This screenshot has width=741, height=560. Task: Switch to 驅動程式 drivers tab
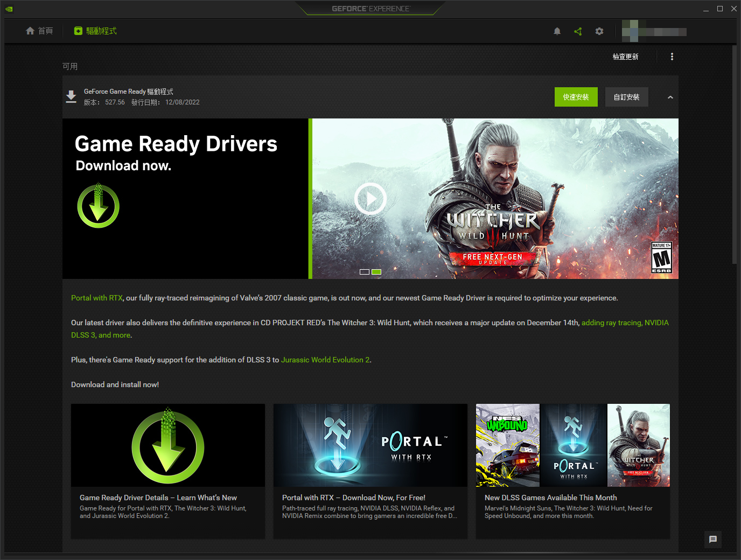(x=95, y=31)
